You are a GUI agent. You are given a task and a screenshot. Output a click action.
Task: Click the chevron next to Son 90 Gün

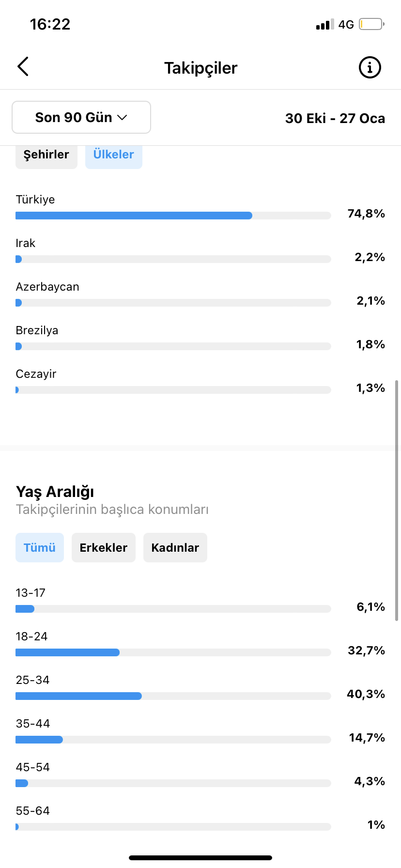click(122, 118)
